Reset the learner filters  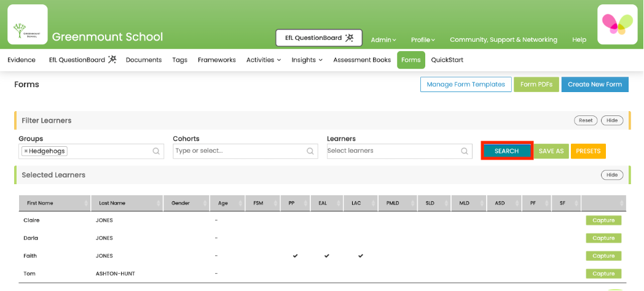tap(586, 120)
